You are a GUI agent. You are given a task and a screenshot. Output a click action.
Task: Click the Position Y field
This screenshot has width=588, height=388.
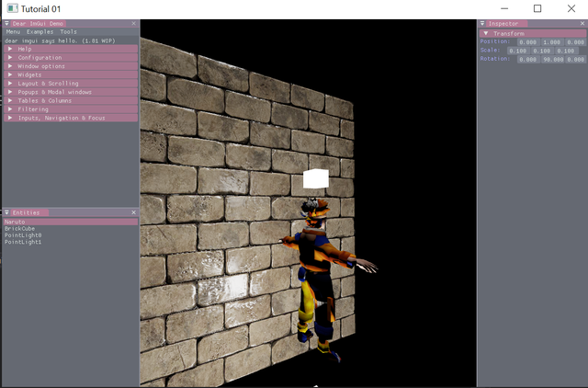click(x=552, y=42)
